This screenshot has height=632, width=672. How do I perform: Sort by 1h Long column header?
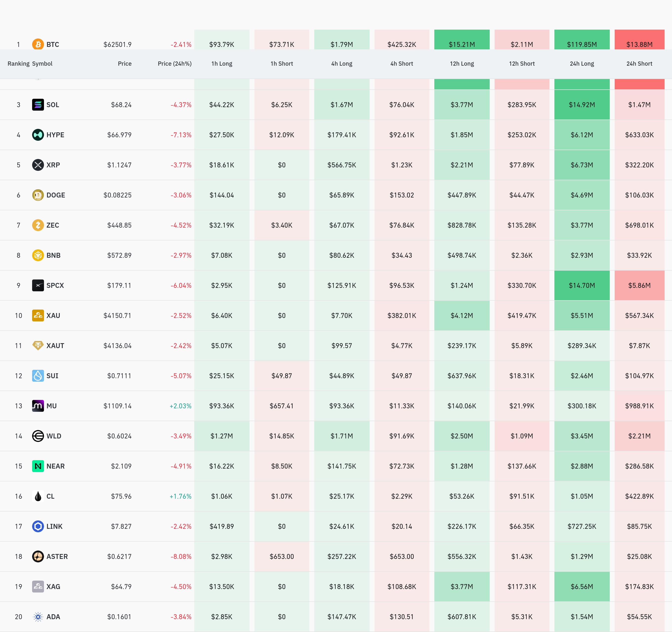tap(222, 63)
